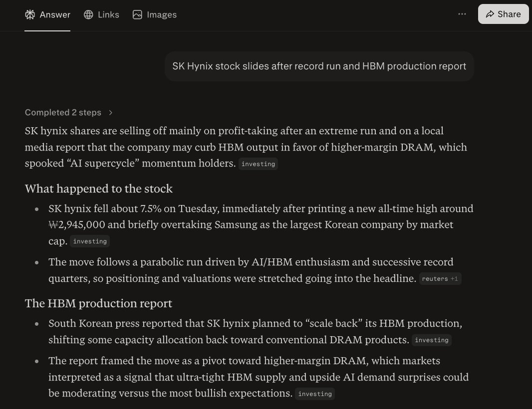Switch to the Images tab
Screen dimensions: 532x409
(155, 14)
